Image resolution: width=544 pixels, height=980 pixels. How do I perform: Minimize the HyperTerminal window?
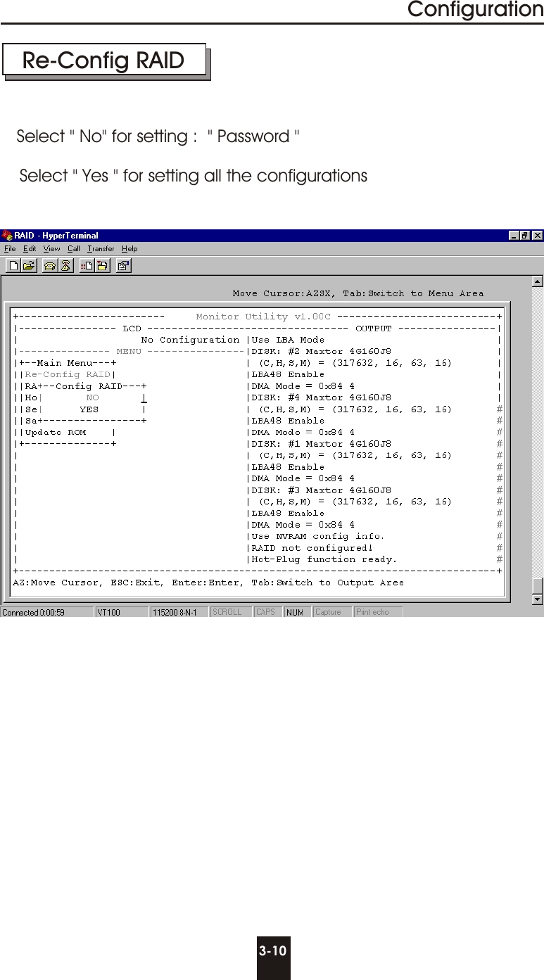click(514, 236)
